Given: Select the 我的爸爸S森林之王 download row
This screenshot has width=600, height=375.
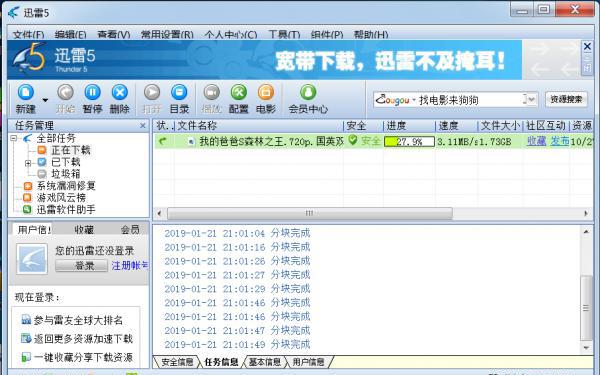Looking at the screenshot, I should pyautogui.click(x=373, y=142).
